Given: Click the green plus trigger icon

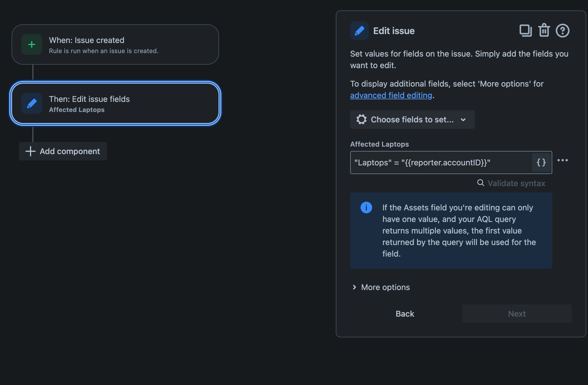Looking at the screenshot, I should [x=32, y=44].
